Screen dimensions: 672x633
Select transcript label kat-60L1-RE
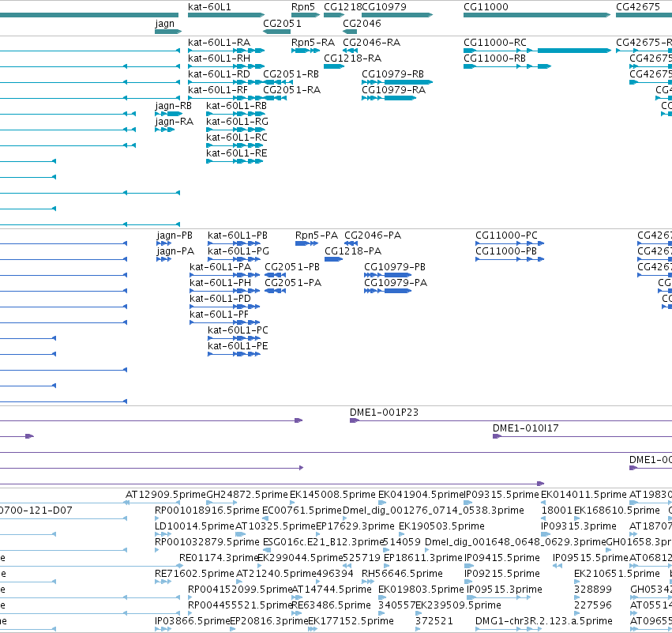(237, 153)
